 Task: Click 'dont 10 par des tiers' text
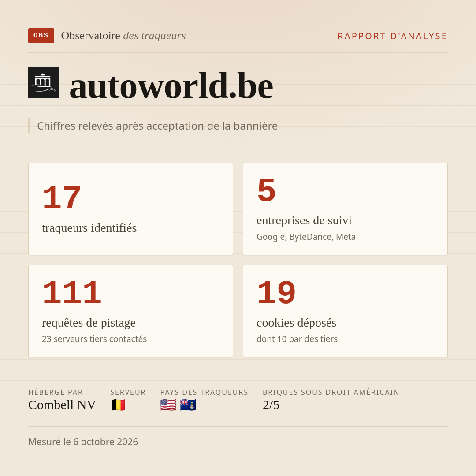pos(297,339)
